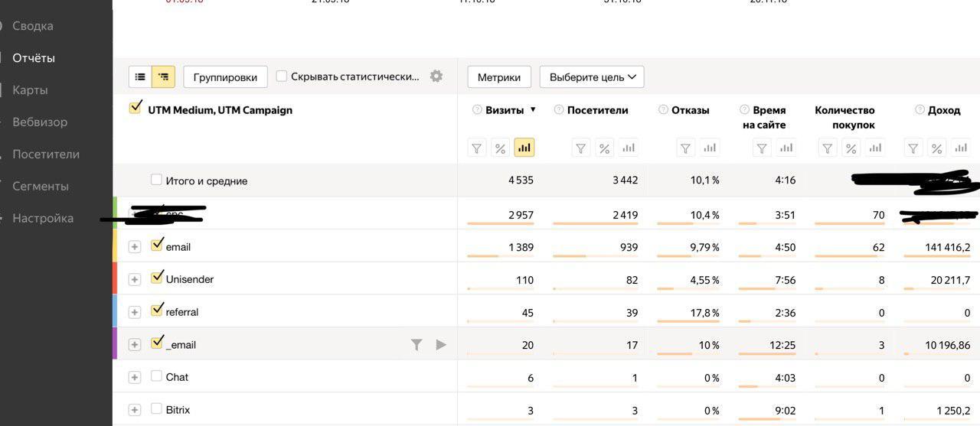The image size is (980, 426).
Task: Sort by Посетители column header
Action: [x=597, y=110]
